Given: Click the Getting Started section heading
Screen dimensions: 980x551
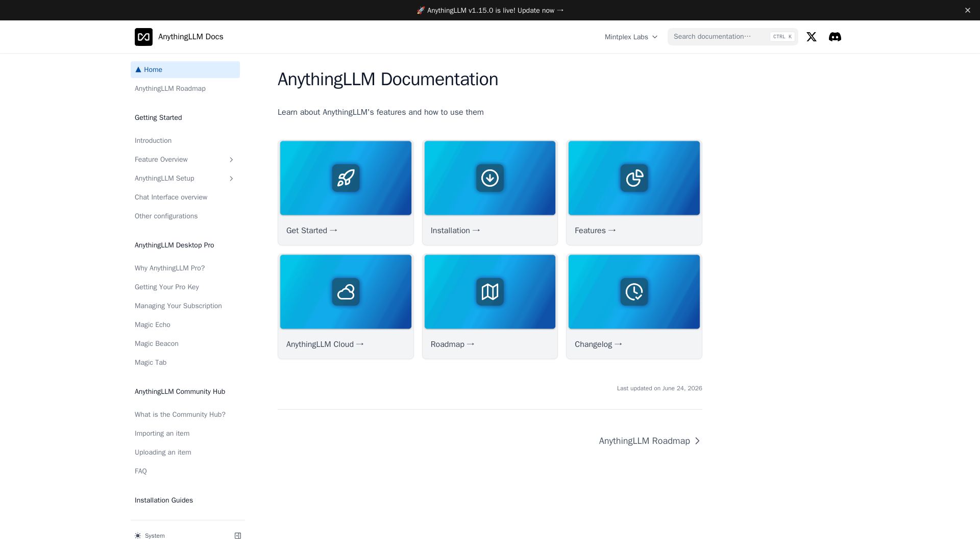Looking at the screenshot, I should coord(158,118).
